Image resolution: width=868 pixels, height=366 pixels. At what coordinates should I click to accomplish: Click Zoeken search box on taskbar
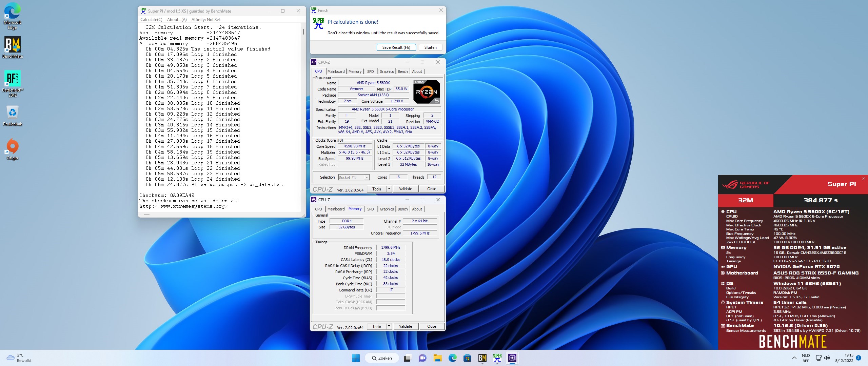(x=381, y=358)
